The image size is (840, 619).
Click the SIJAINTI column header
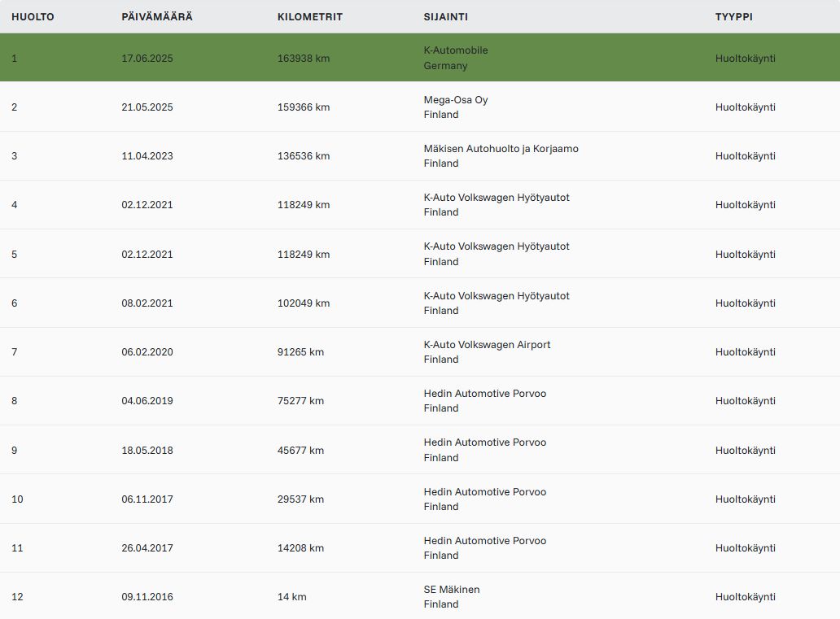(x=446, y=16)
